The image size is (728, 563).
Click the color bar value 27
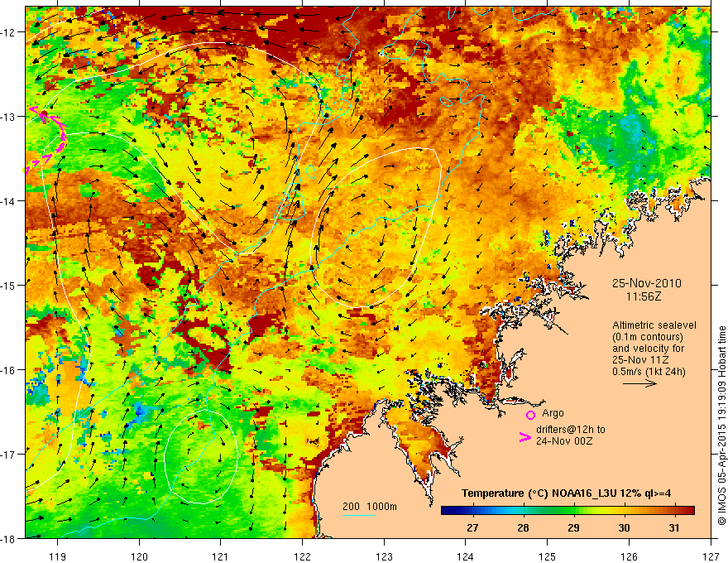pyautogui.click(x=472, y=527)
